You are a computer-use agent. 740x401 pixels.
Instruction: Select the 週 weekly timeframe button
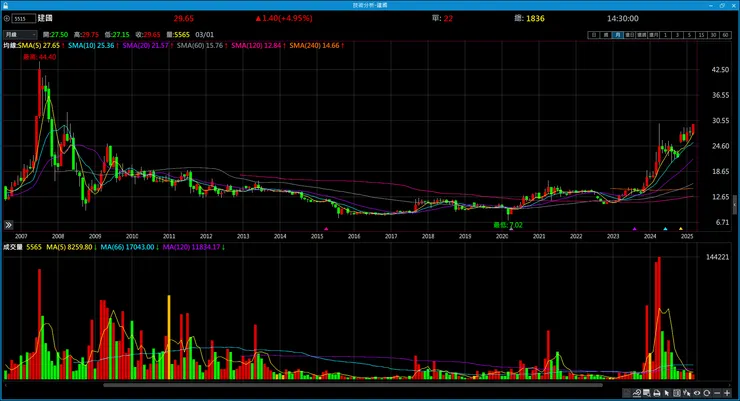point(606,35)
